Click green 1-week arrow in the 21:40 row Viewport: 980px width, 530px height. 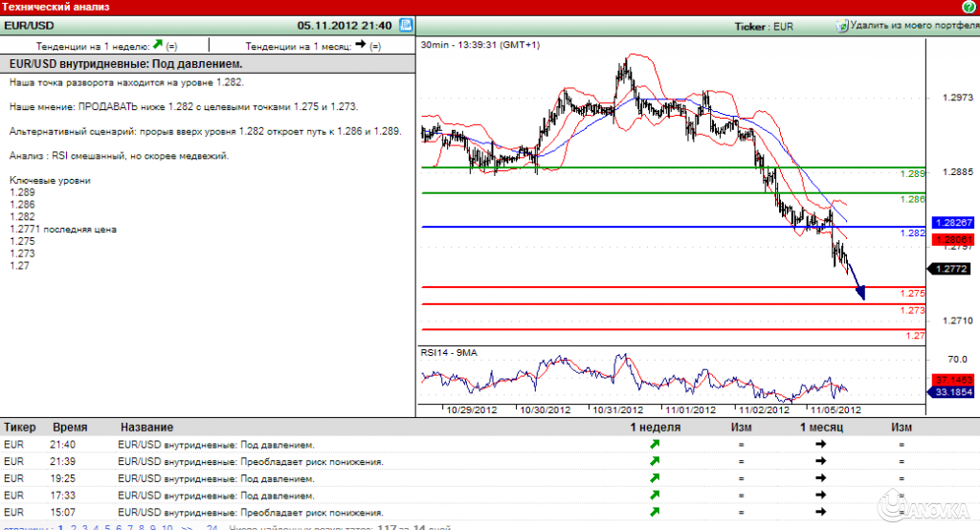(655, 444)
